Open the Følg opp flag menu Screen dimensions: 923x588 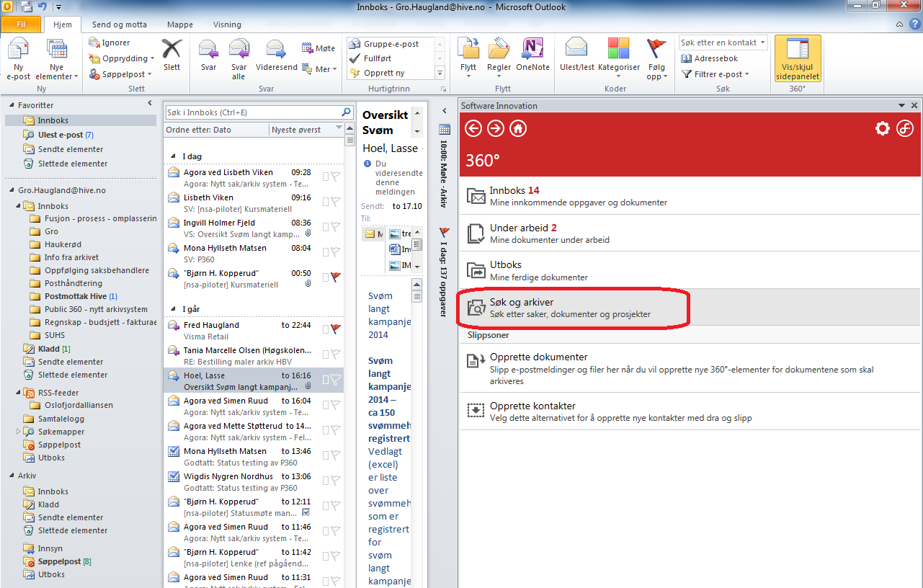tap(656, 60)
